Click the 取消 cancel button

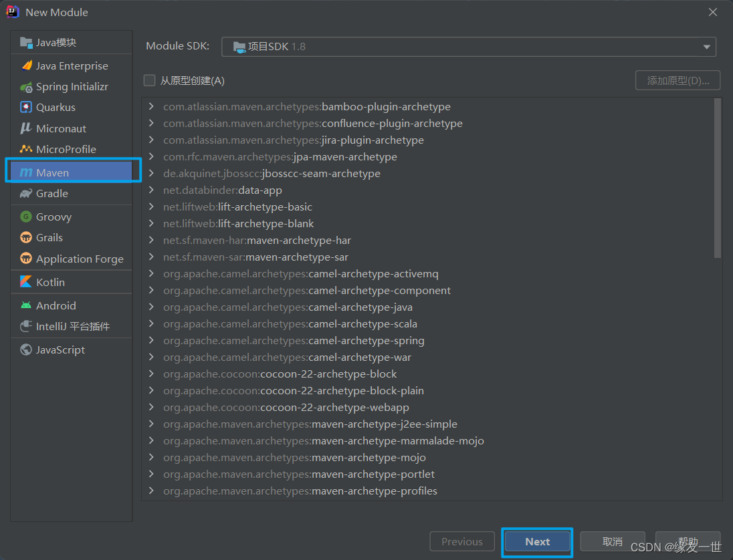tap(612, 542)
